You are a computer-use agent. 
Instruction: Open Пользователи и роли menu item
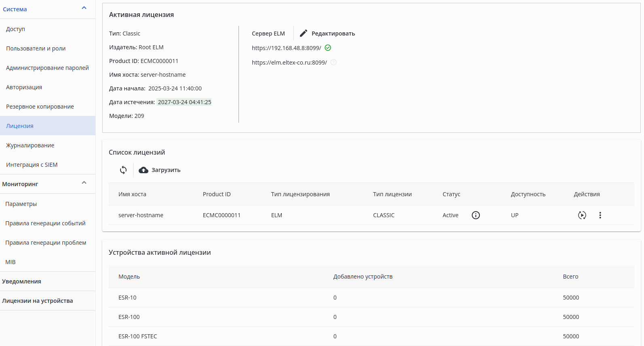[36, 48]
